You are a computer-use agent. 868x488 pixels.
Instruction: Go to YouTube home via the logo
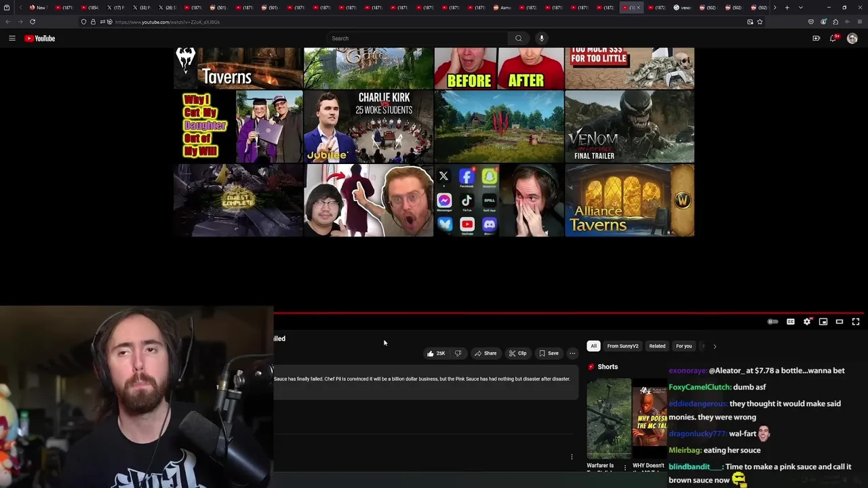click(40, 39)
